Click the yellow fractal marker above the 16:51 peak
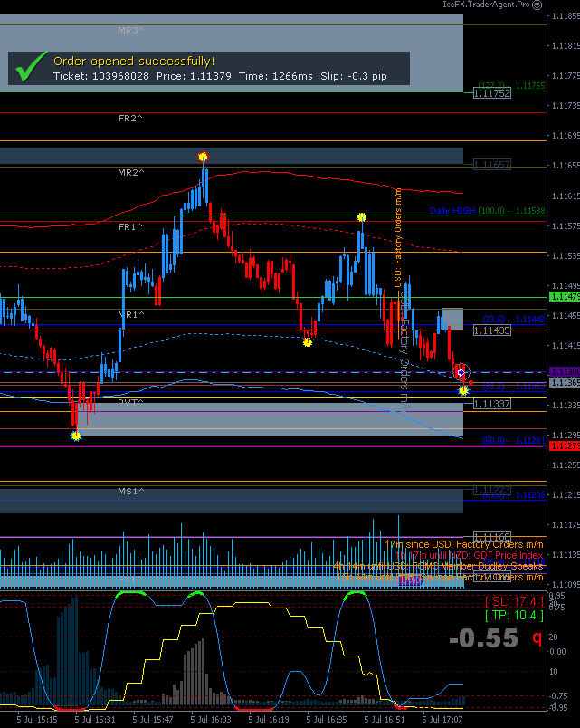 pos(362,217)
